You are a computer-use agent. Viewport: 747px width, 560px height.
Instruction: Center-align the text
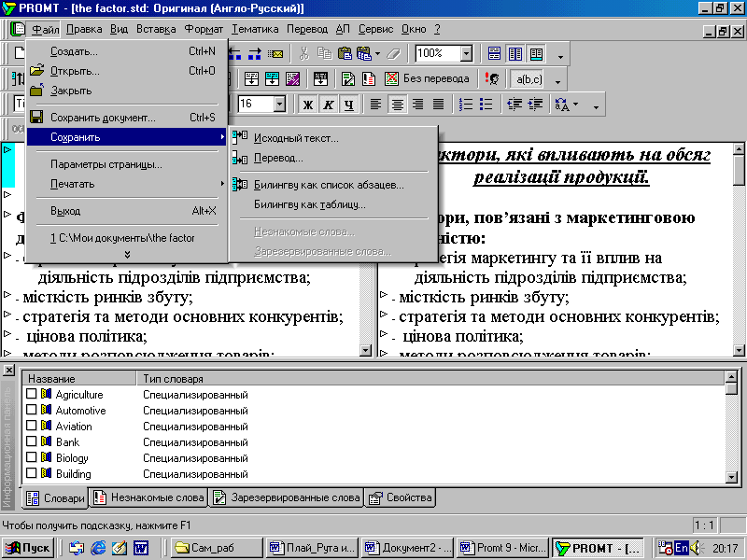[397, 105]
